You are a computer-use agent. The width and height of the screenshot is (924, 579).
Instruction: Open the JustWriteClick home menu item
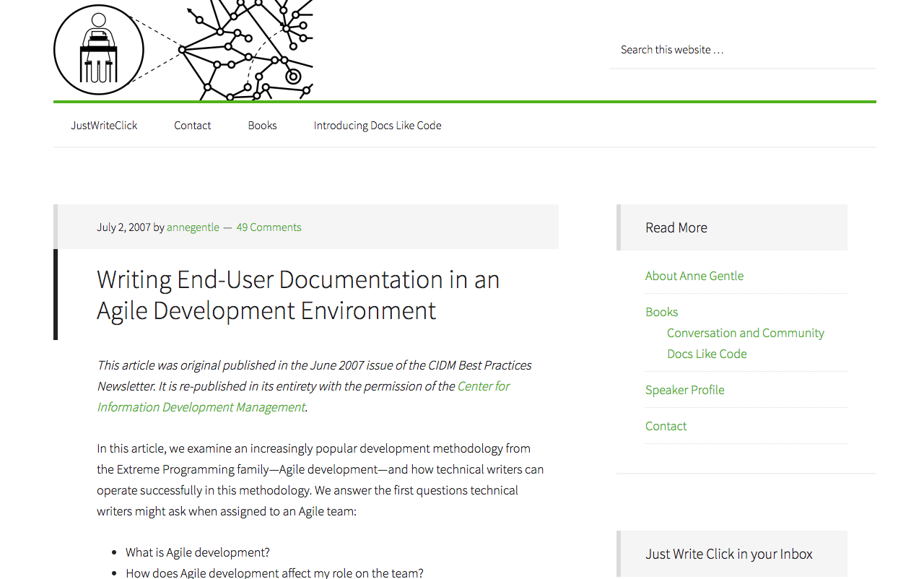(x=104, y=125)
